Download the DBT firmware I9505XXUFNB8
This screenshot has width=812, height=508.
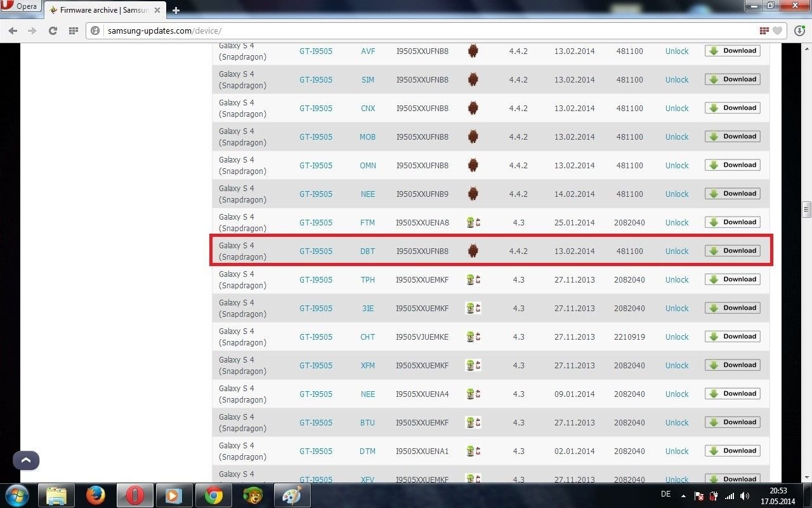click(x=732, y=251)
